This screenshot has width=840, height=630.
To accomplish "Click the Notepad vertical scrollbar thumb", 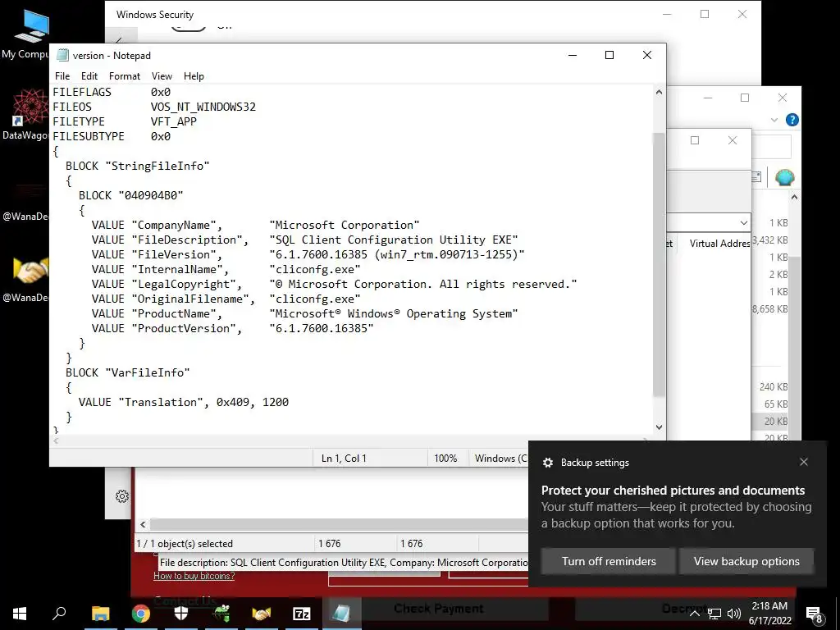I will click(x=659, y=263).
